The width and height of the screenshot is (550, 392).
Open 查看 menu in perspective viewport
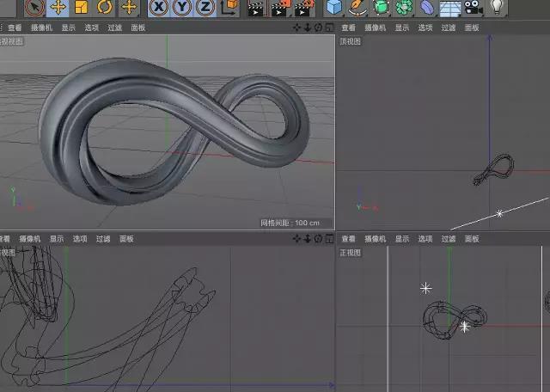click(x=15, y=28)
